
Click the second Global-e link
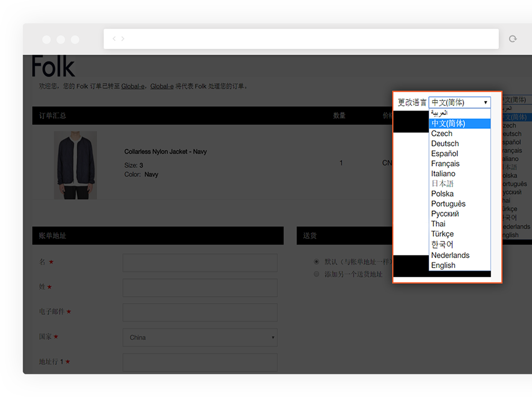pos(162,86)
